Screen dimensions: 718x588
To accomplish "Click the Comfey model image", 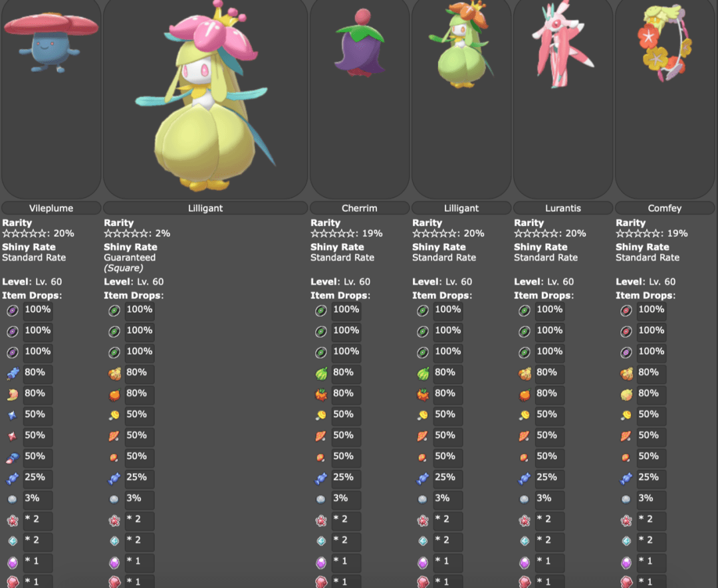I will (x=664, y=42).
